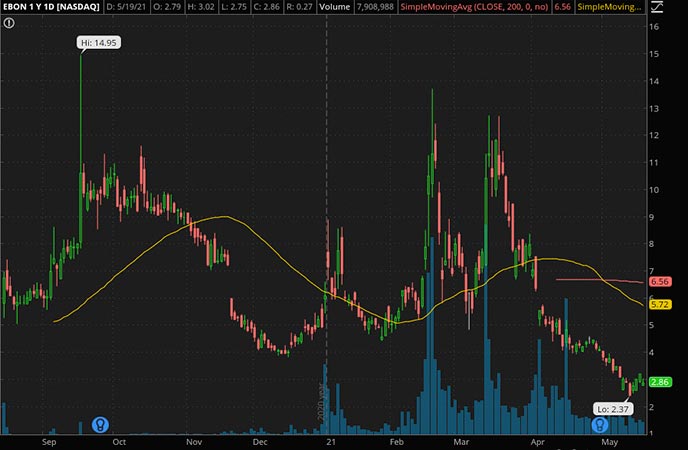The height and width of the screenshot is (450, 688).
Task: Click the Feb label on time axis
Action: [396, 440]
